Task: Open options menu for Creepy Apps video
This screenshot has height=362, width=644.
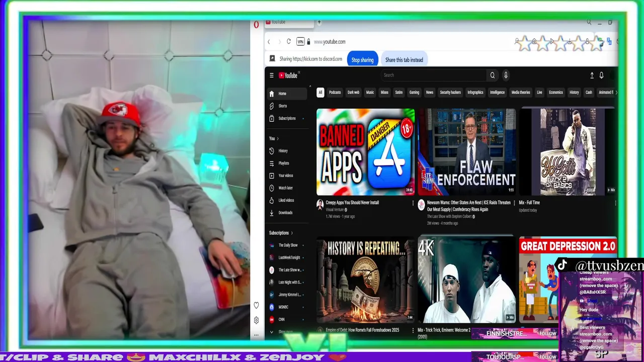Action: pos(413,203)
